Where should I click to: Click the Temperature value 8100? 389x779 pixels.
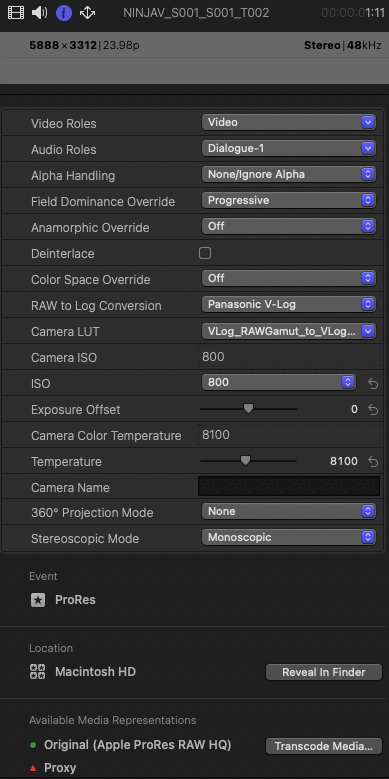(x=344, y=462)
